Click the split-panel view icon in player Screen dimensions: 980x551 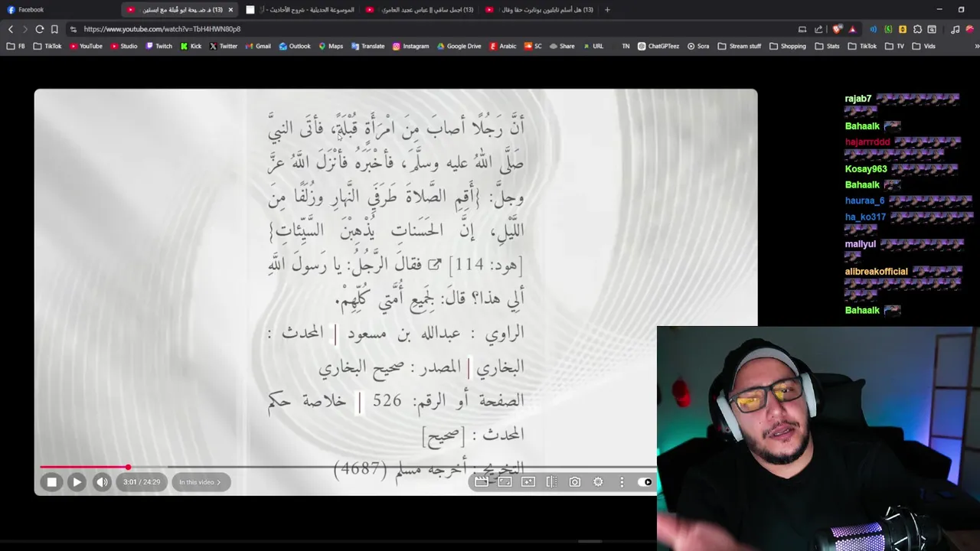[551, 482]
